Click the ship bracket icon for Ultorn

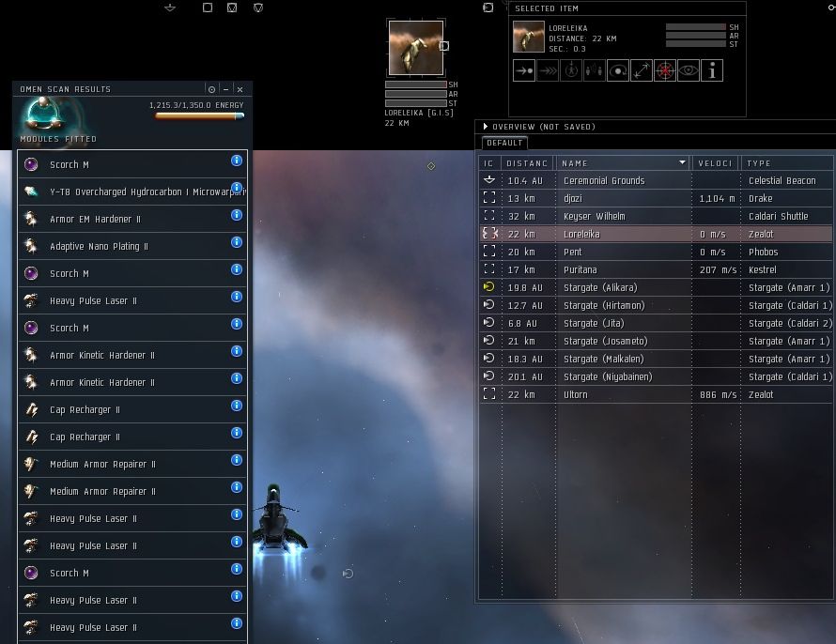488,394
